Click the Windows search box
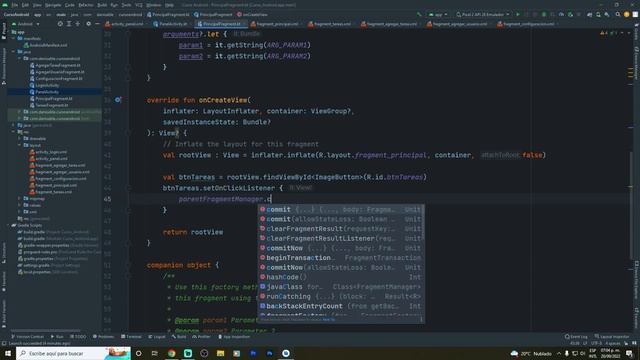This screenshot has height=360, width=640. coord(73,353)
